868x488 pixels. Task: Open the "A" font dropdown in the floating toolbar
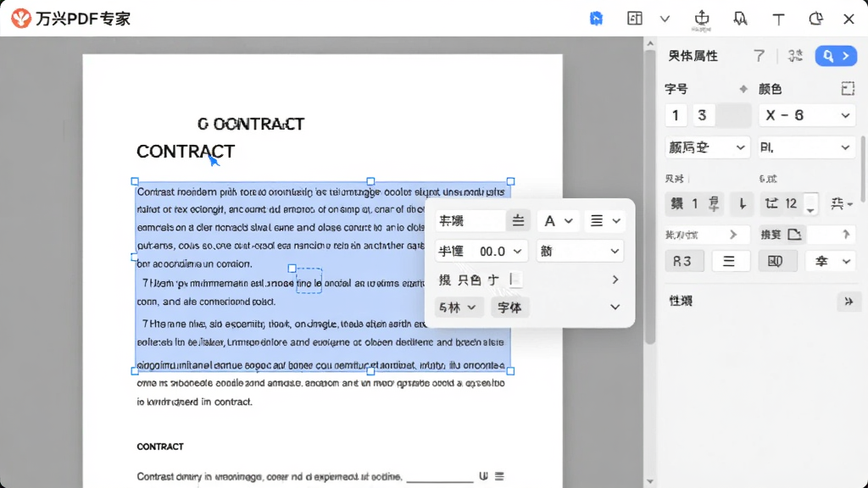point(558,221)
